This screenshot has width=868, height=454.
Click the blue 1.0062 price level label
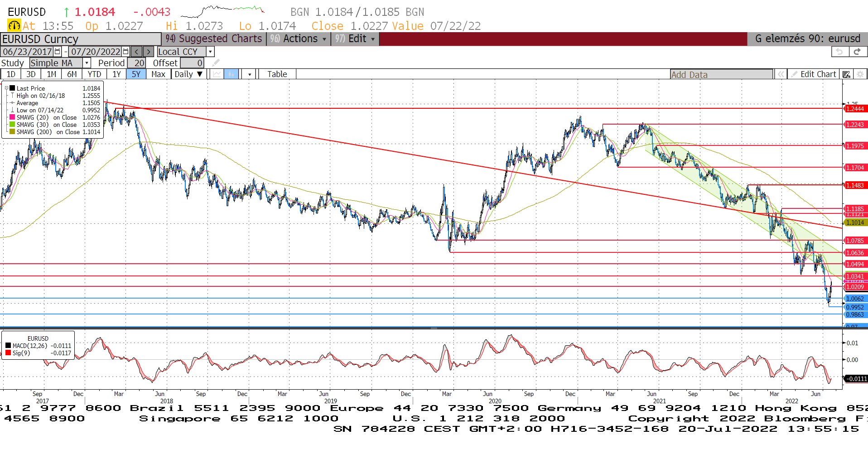(855, 299)
